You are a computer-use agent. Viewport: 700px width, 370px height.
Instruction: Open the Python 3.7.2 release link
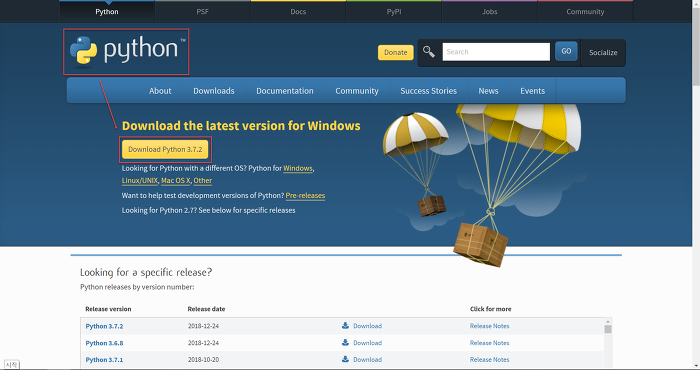pyautogui.click(x=104, y=326)
